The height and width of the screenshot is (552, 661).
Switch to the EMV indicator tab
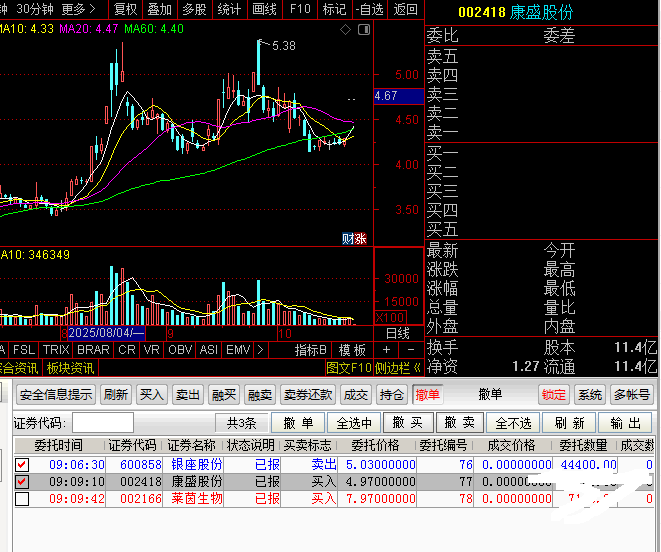(238, 350)
